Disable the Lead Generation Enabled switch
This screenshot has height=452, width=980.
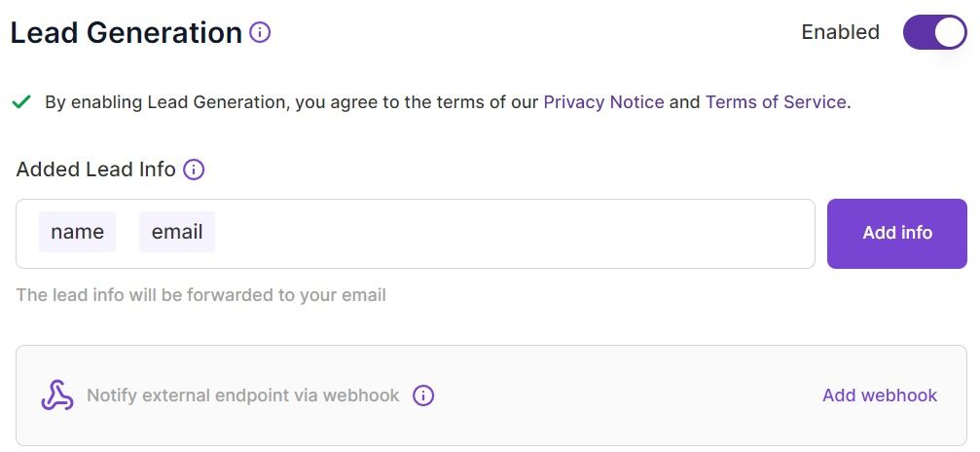(x=934, y=32)
